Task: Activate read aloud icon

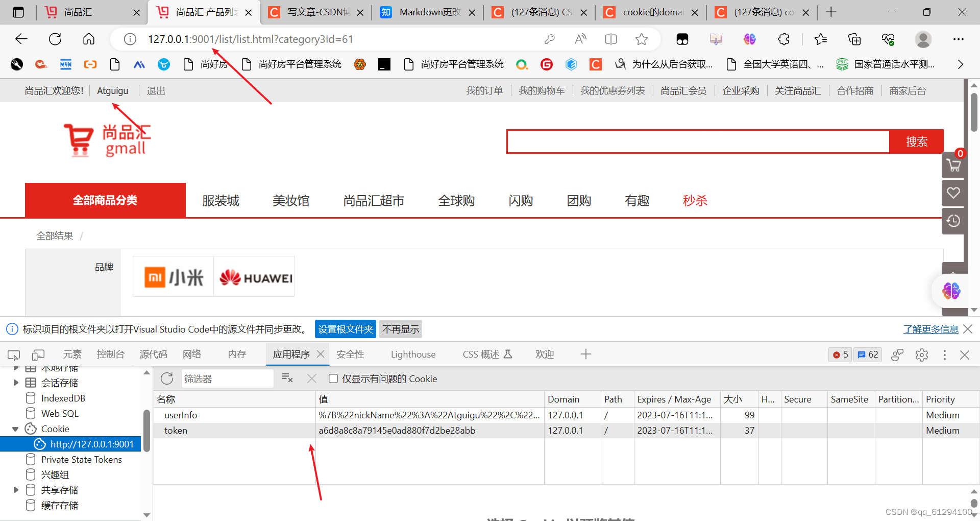Action: (580, 39)
